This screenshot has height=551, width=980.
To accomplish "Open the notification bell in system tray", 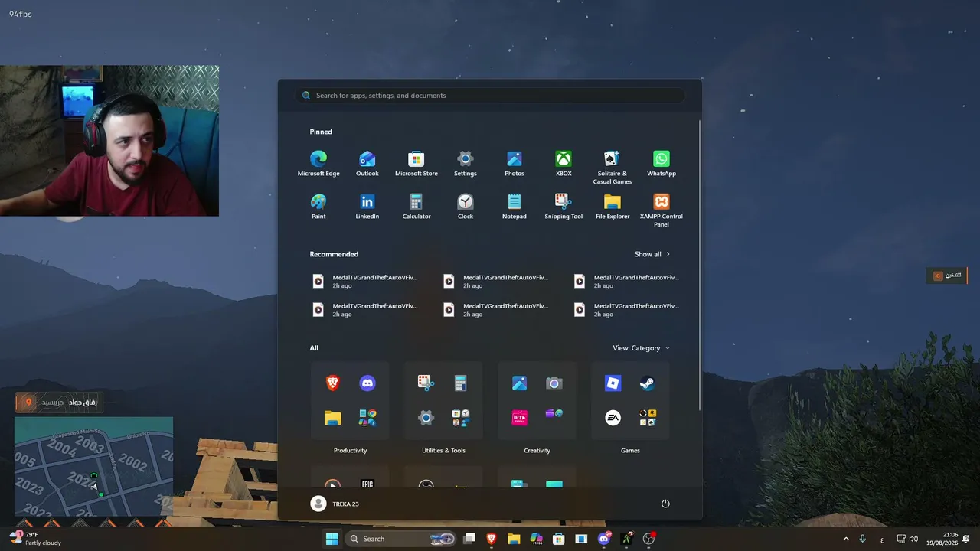I will (x=968, y=539).
